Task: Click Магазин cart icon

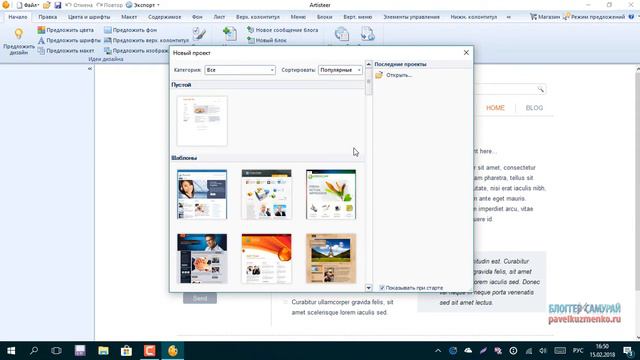Action: [x=533, y=17]
